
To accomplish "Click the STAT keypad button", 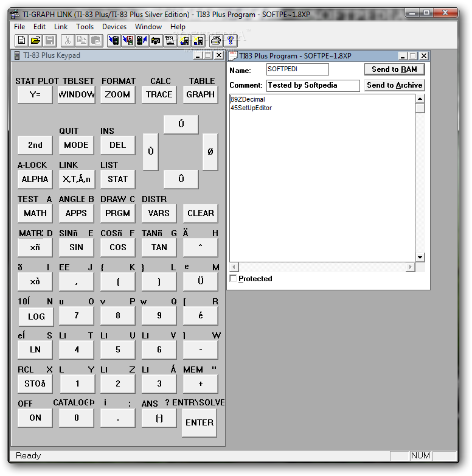I will pos(118,179).
